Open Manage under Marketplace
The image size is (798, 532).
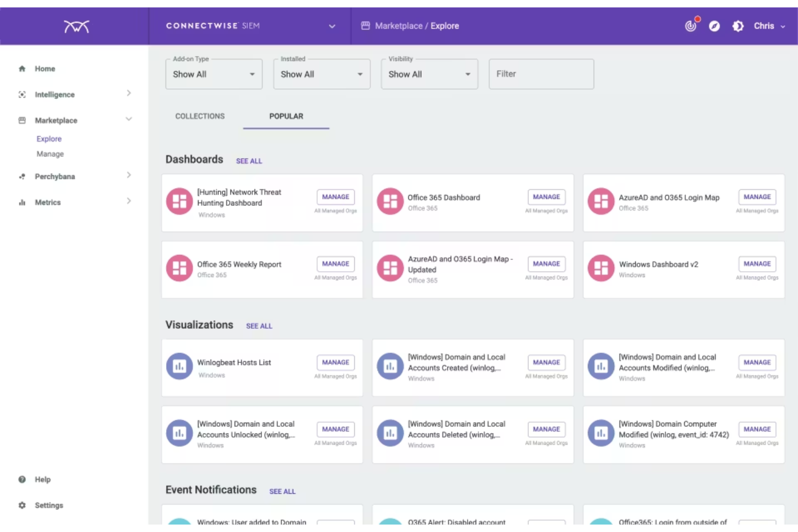(50, 154)
